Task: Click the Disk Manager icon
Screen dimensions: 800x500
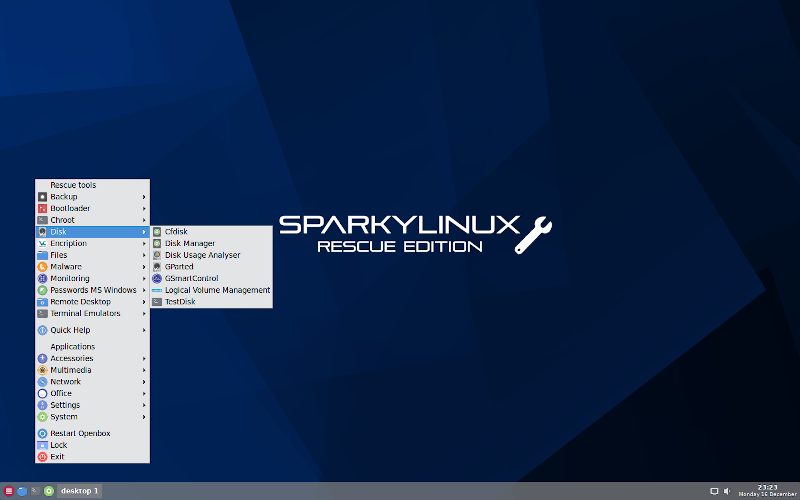Action: (x=157, y=243)
